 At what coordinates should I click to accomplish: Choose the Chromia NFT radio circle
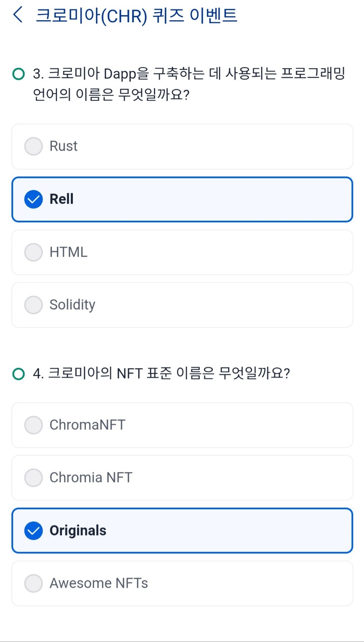34,478
